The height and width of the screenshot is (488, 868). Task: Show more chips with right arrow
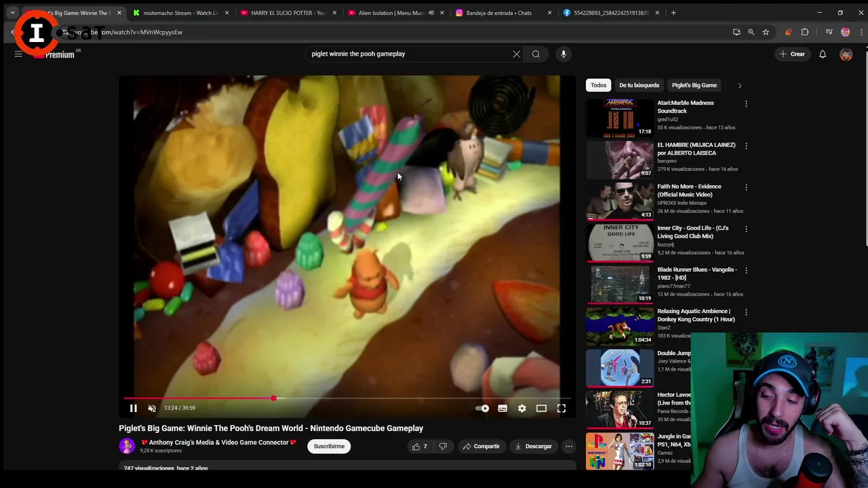click(740, 85)
